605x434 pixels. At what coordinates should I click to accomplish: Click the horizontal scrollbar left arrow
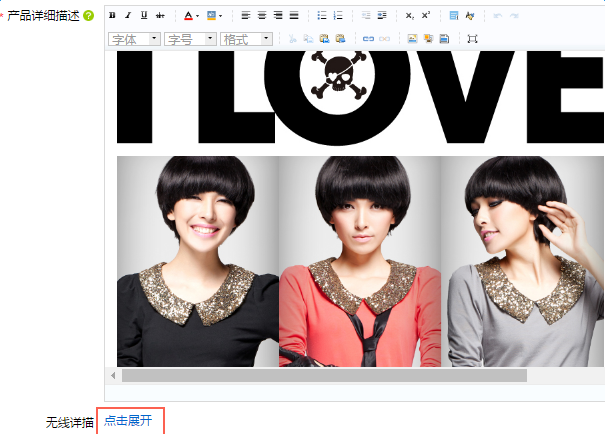click(x=113, y=375)
